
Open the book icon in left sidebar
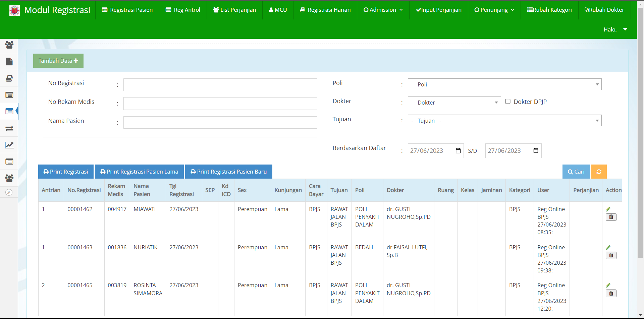click(9, 78)
